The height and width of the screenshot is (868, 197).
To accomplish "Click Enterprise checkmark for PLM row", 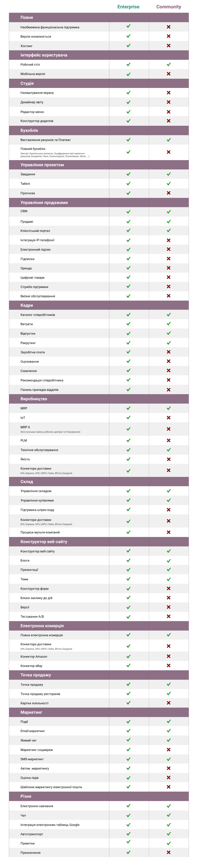I will click(x=128, y=440).
